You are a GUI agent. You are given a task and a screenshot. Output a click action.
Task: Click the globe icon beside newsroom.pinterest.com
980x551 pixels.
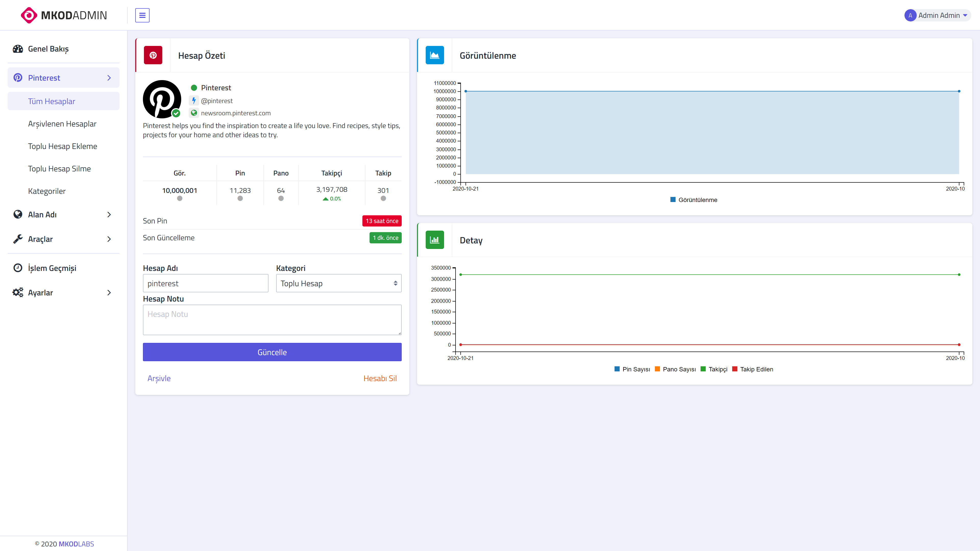[x=194, y=113]
